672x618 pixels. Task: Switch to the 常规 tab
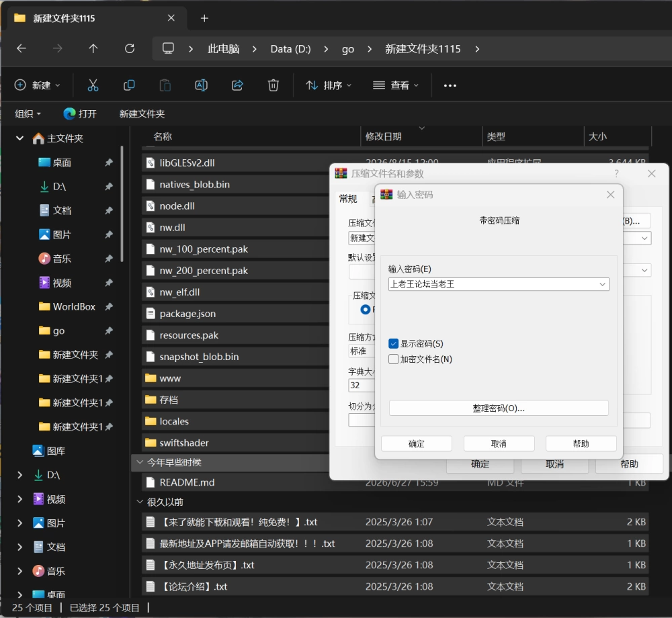(x=348, y=199)
